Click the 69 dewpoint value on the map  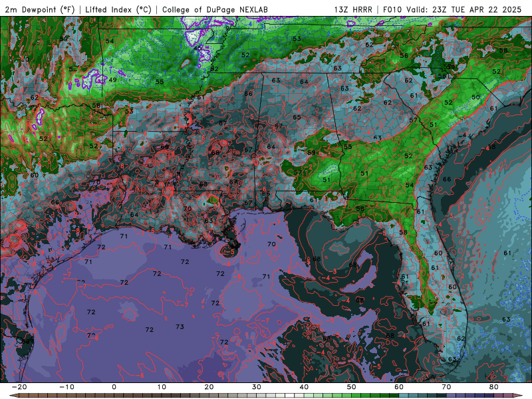click(164, 147)
